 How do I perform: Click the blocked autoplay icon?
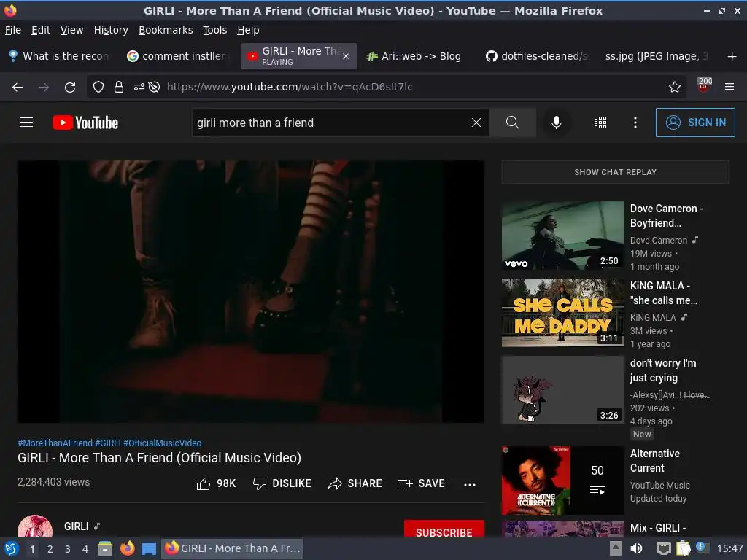point(154,87)
